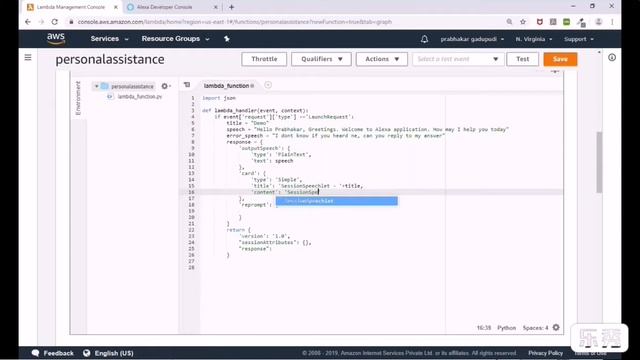Open the environment settings gear
The height and width of the screenshot is (360, 640).
coord(165,86)
